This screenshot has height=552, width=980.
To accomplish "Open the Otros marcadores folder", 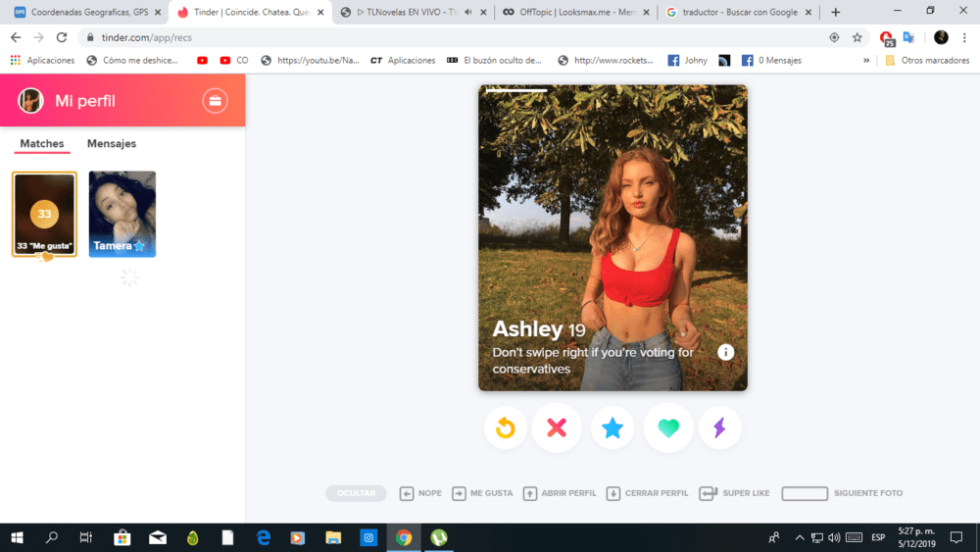I will [x=927, y=60].
